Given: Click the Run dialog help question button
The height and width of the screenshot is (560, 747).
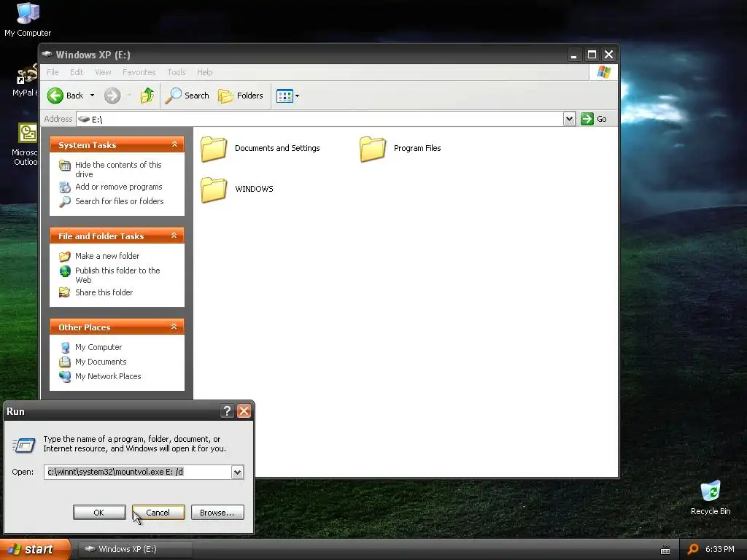Looking at the screenshot, I should click(228, 411).
